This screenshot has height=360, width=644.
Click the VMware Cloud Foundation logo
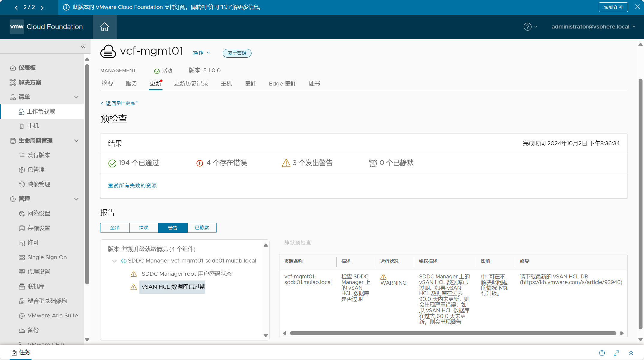[x=46, y=27]
